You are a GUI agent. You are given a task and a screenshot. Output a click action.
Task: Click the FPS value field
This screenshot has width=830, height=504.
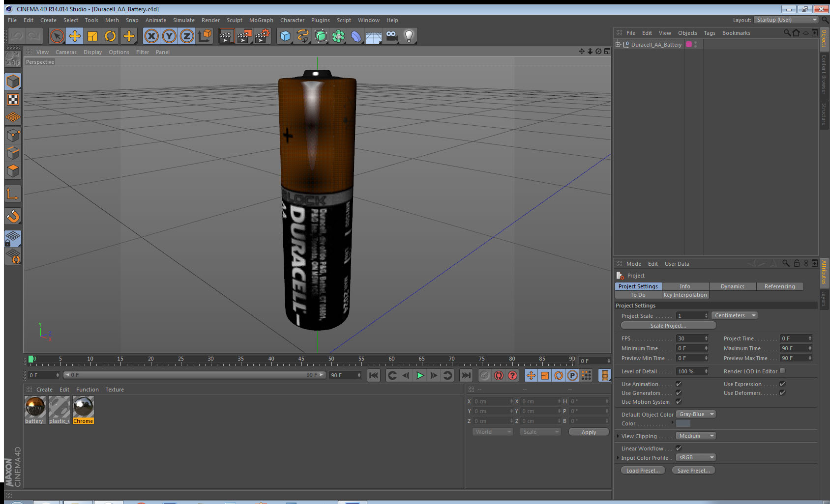point(692,338)
